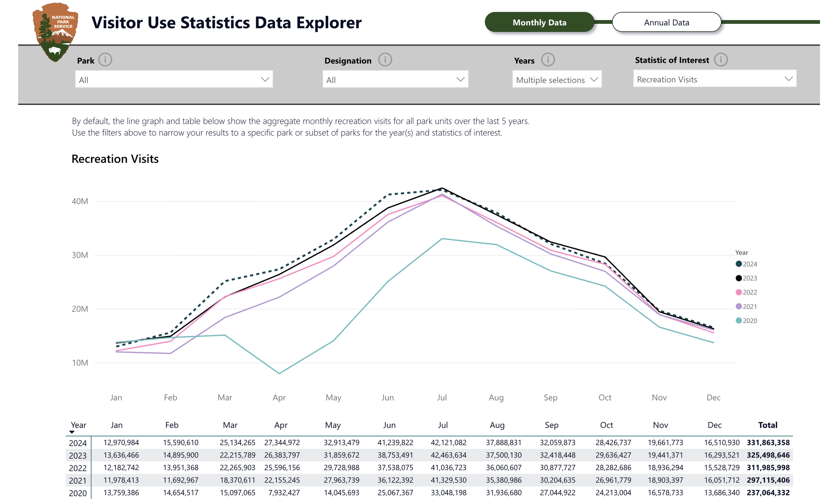Click the National Park Service arrowhead logo

[55, 32]
